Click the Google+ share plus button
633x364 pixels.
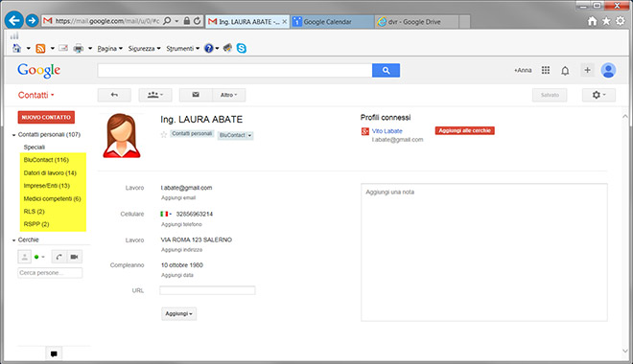click(587, 70)
